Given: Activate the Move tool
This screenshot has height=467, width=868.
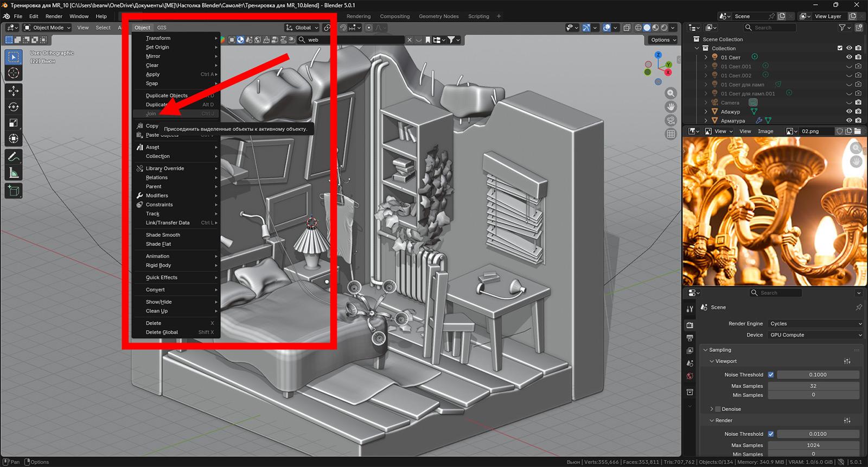Looking at the screenshot, I should (x=14, y=91).
